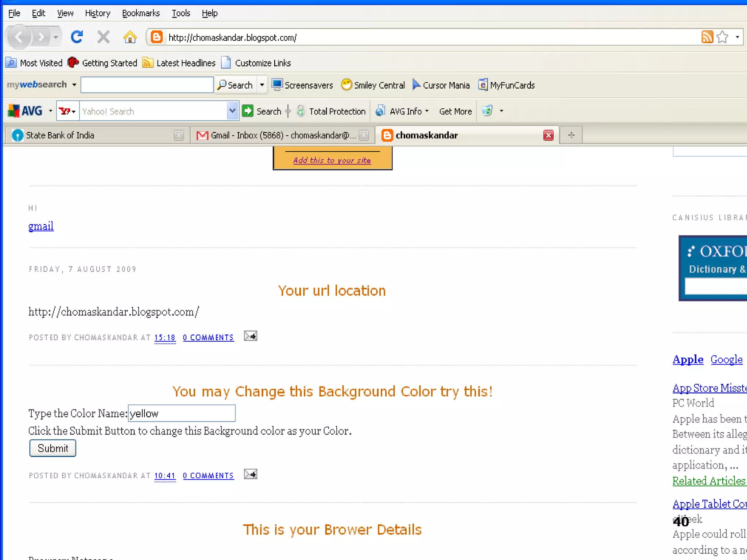Bookmark this page with star icon
The height and width of the screenshot is (560, 747).
722,37
